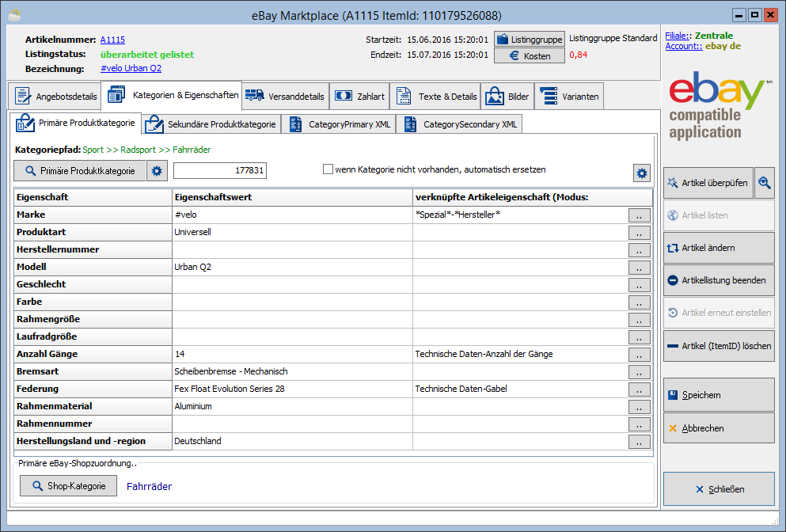Select Kategorien & Eigenschaften tab

point(172,95)
